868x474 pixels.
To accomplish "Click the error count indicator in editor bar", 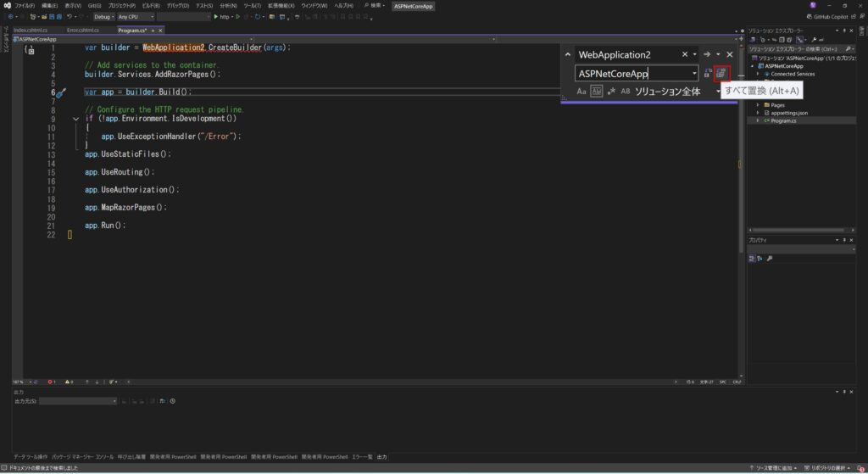I will tap(52, 382).
